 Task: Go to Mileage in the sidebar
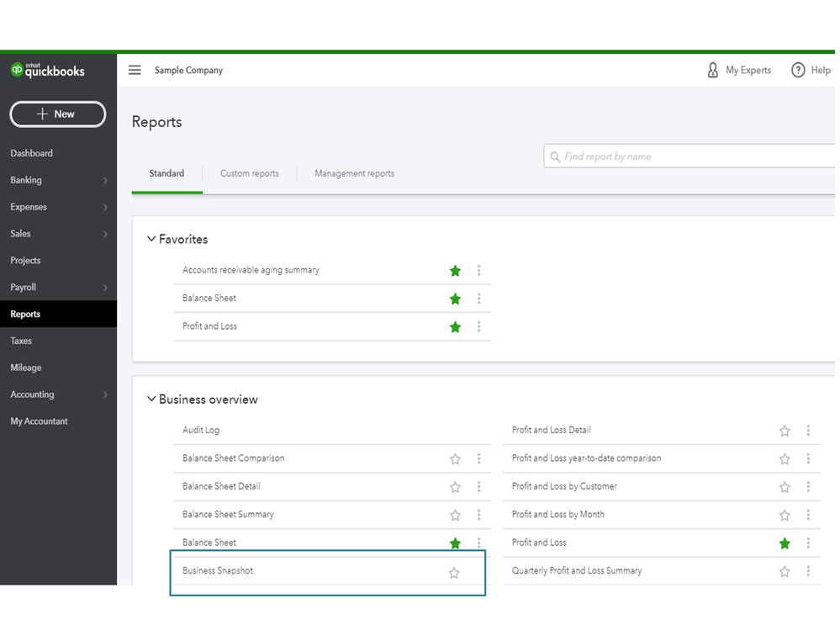pos(26,368)
